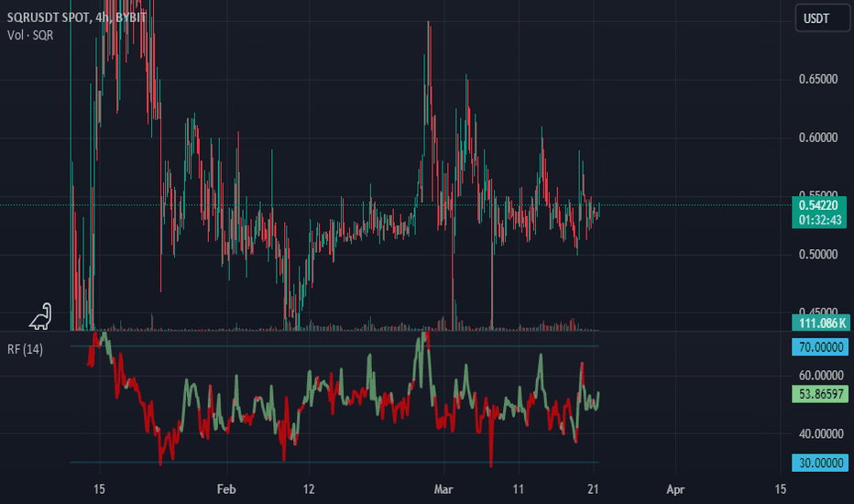Image resolution: width=854 pixels, height=504 pixels.
Task: Click the Mar label on time axis
Action: pyautogui.click(x=443, y=489)
